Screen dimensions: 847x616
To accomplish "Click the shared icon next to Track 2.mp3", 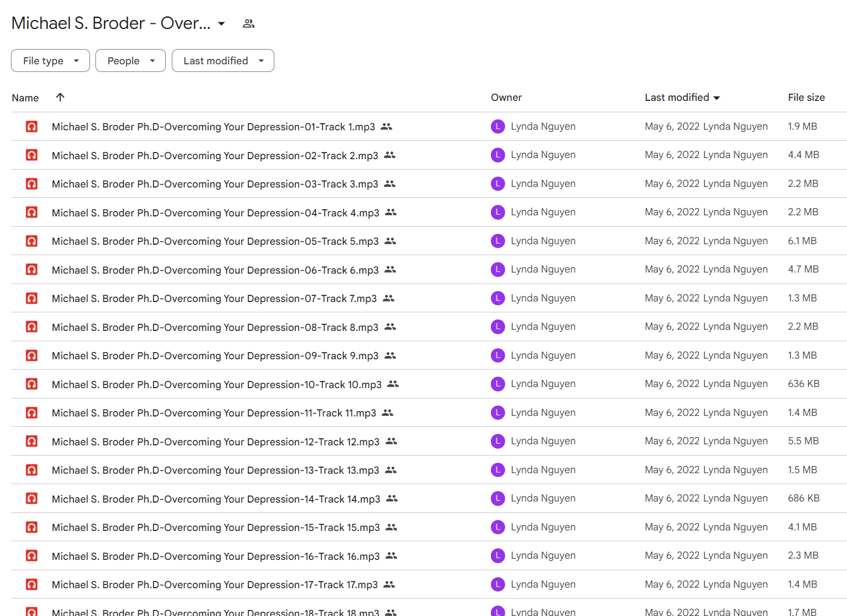I will [389, 155].
